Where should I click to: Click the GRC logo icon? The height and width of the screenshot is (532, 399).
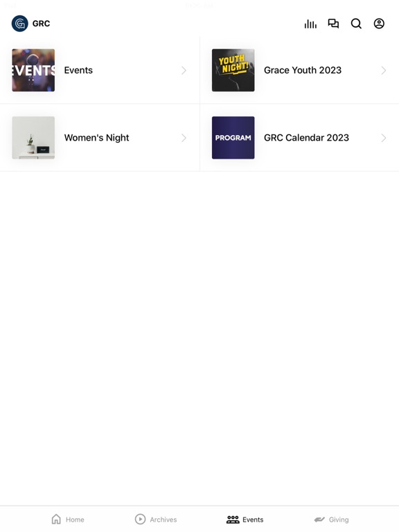19,24
